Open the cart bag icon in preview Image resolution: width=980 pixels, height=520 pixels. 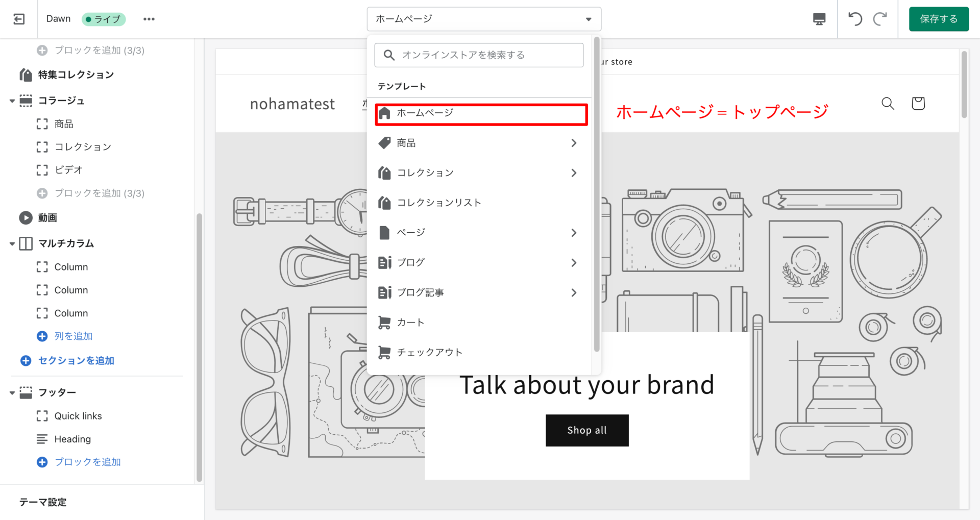(918, 104)
